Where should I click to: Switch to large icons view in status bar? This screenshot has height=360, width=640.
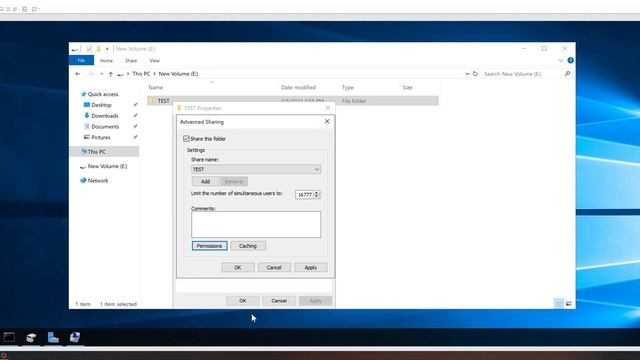[x=569, y=304]
